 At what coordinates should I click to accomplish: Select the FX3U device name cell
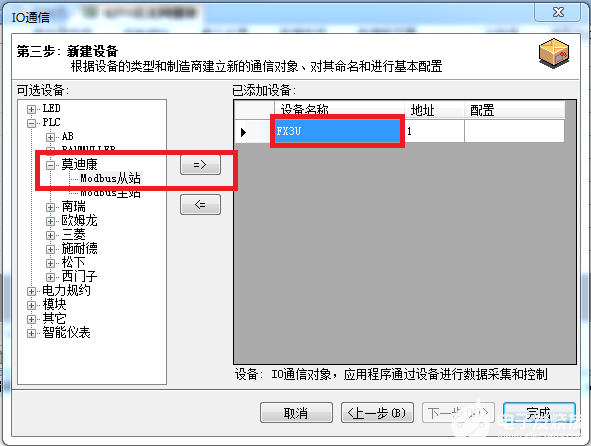(337, 131)
